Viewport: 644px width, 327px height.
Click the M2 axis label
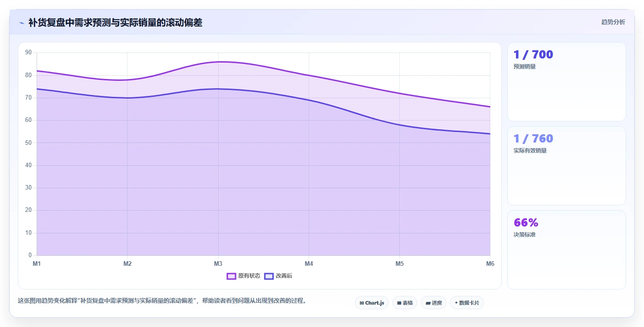pos(128,264)
